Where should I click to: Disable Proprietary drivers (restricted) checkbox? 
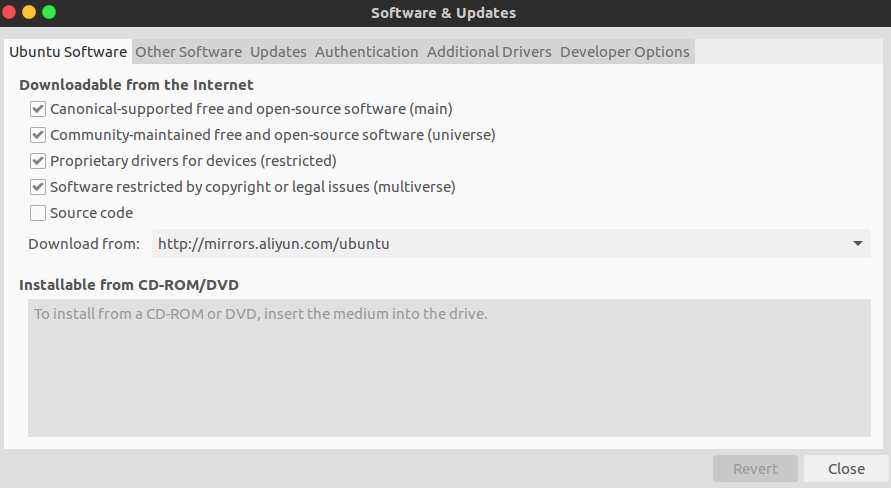[38, 161]
